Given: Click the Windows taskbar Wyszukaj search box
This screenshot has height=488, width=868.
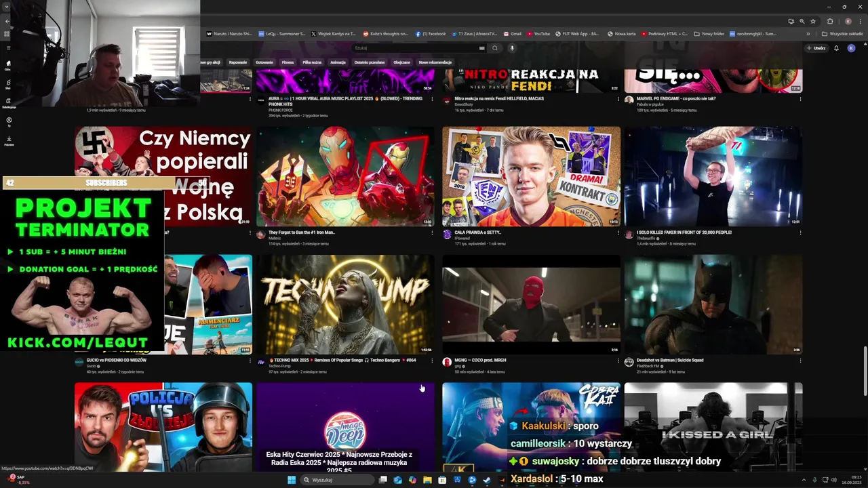Looking at the screenshot, I should [338, 480].
